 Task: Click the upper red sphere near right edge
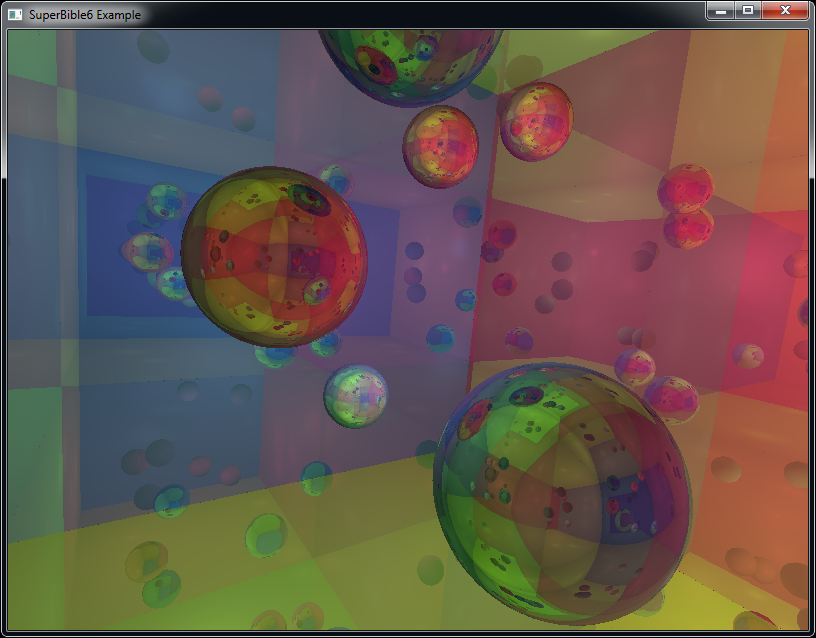pos(685,187)
